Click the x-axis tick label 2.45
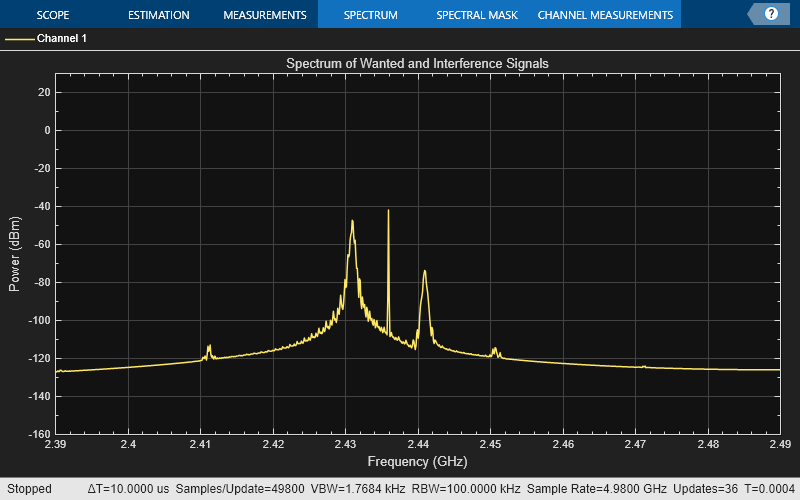The image size is (800, 500). [490, 444]
